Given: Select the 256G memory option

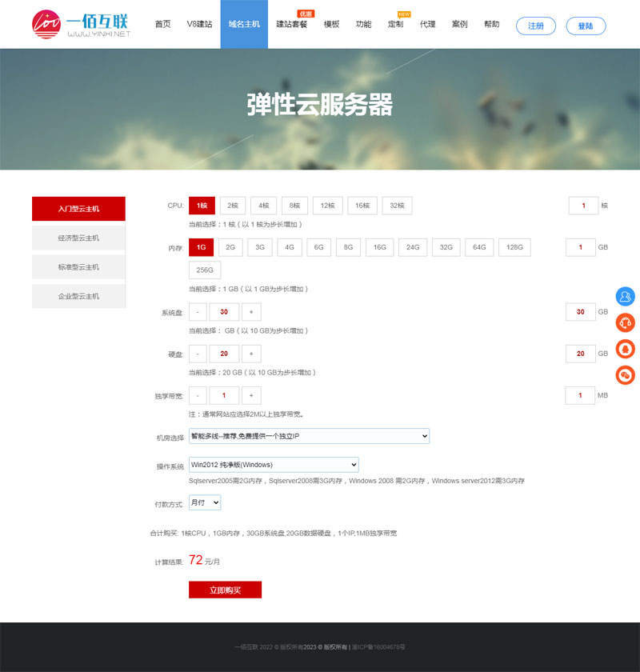Looking at the screenshot, I should (x=204, y=270).
